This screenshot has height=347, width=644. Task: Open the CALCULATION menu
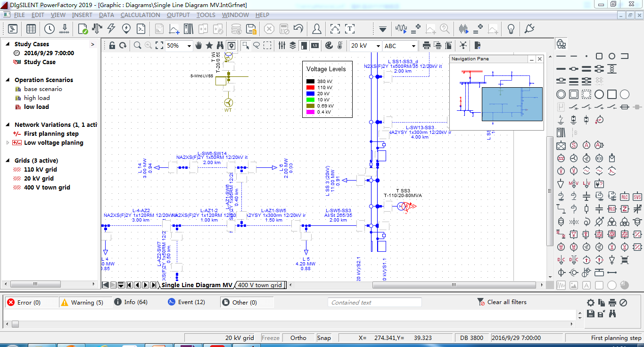[140, 15]
